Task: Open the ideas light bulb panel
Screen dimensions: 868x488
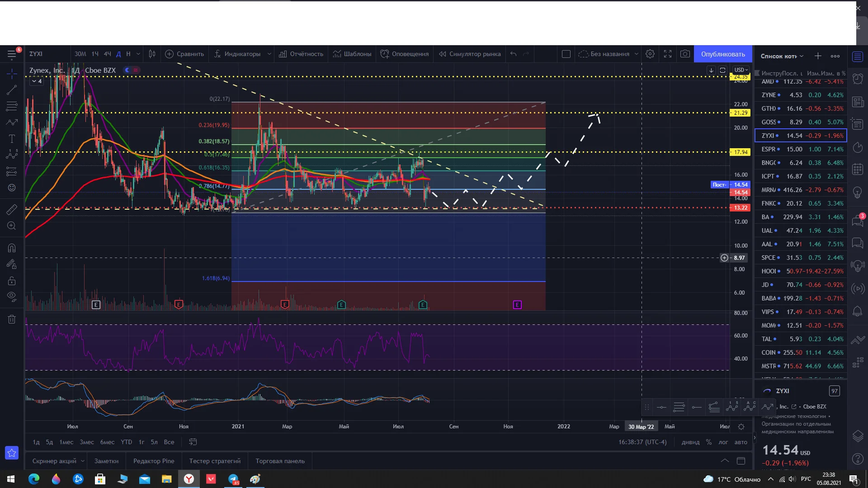Action: click(x=858, y=192)
